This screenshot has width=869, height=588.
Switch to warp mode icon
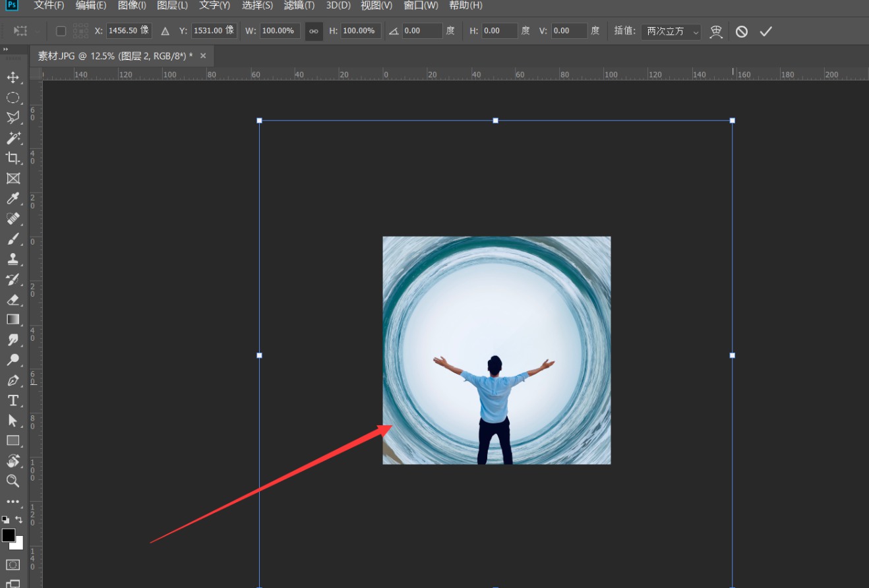716,31
